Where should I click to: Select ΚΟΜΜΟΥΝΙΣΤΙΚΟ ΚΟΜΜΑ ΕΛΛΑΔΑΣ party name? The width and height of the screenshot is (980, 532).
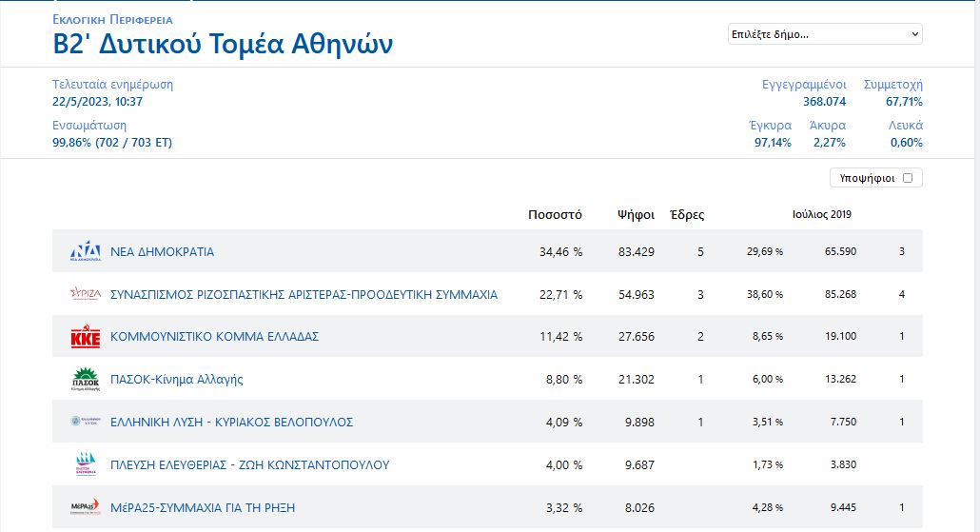click(x=214, y=337)
